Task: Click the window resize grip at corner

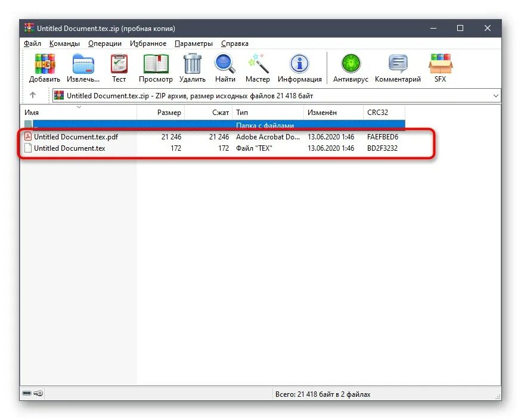Action: point(497,396)
